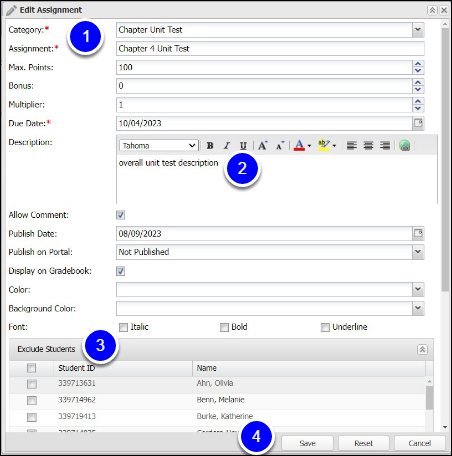Decrease Multiplier value
Viewport: 452px width, 456px height.
coord(418,108)
